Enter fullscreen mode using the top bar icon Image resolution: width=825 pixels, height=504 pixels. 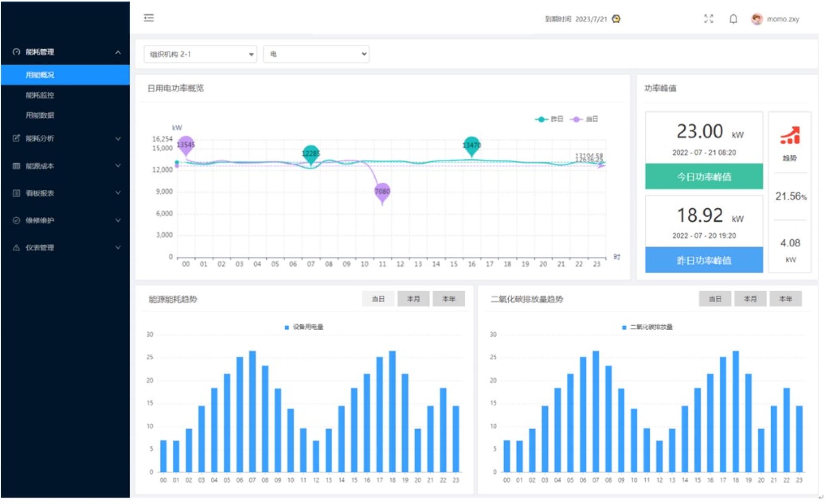(708, 19)
